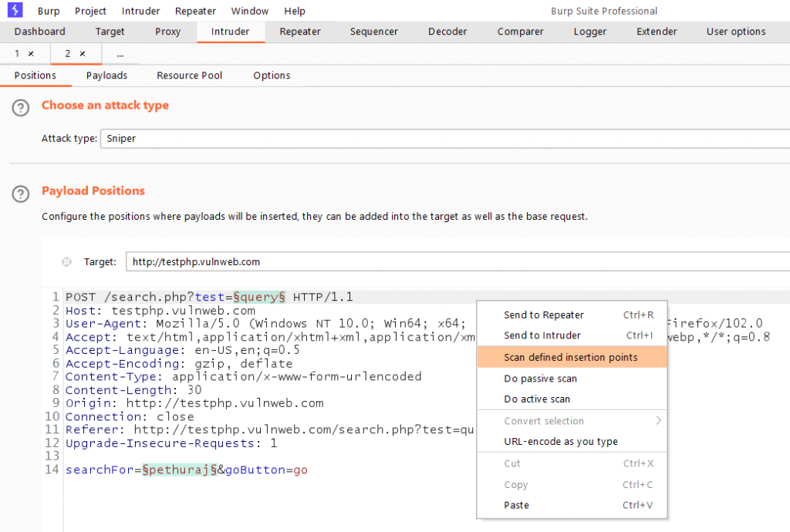This screenshot has width=790, height=532.
Task: Open the Project menu
Action: click(x=91, y=11)
